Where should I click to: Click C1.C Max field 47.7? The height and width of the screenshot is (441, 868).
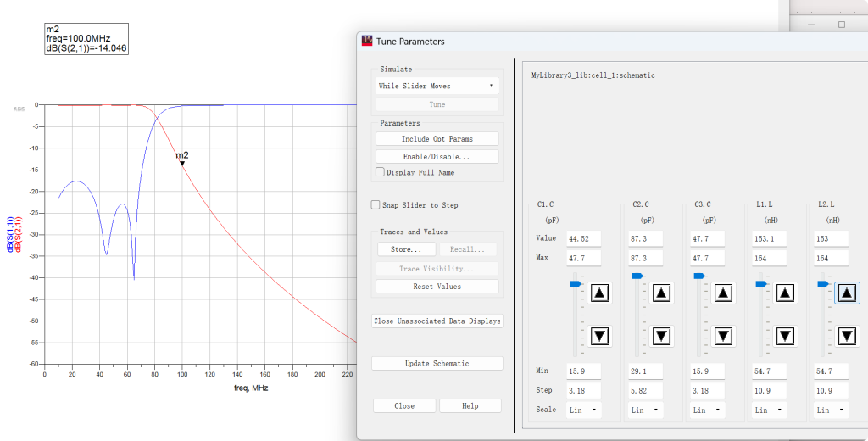[583, 258]
